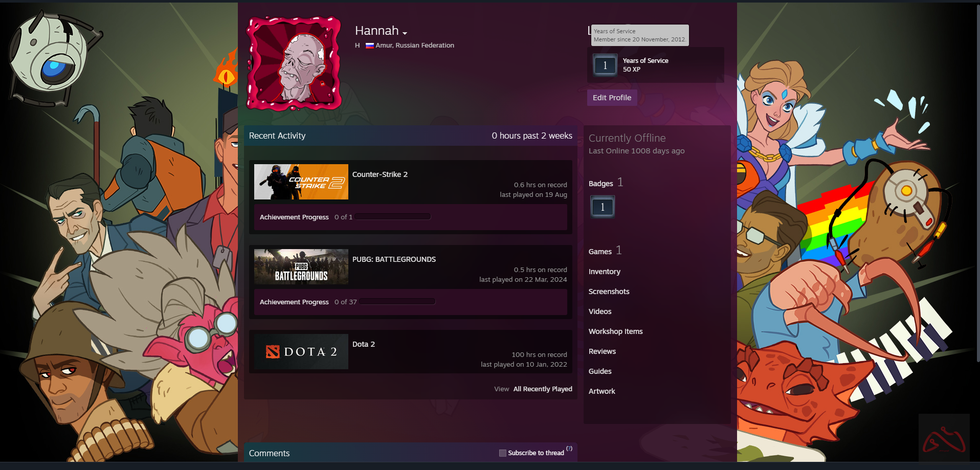Open the badge icon under Badges
Image resolution: width=980 pixels, height=470 pixels.
[603, 207]
